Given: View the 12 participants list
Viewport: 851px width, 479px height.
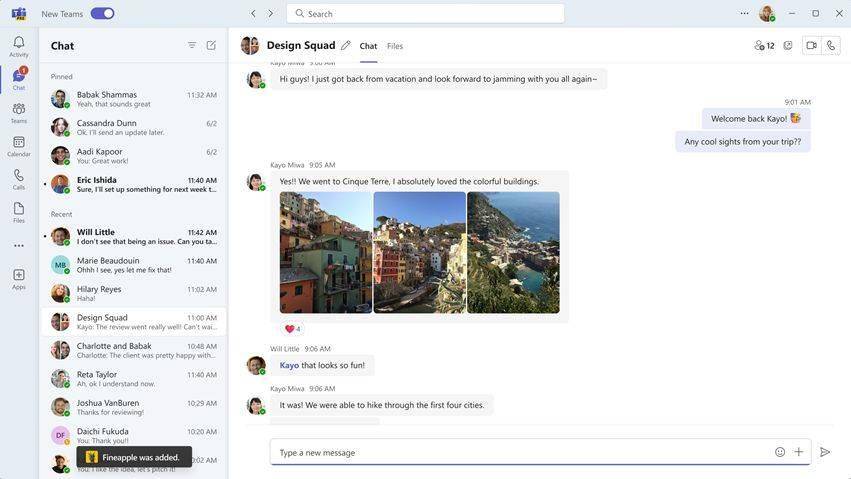Looking at the screenshot, I should [764, 46].
